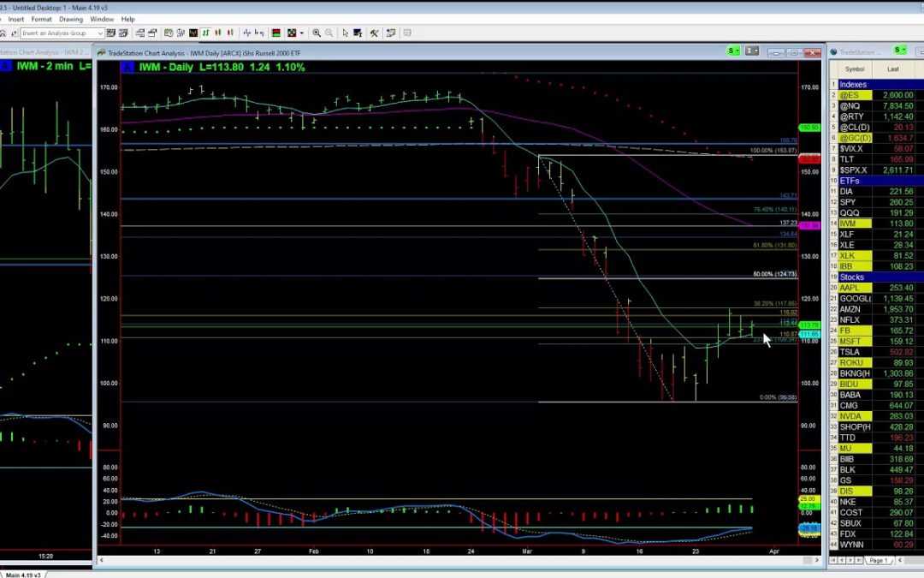Click the data window icon beside the pointer tool
Viewport: 924px width, 578px height.
358,33
